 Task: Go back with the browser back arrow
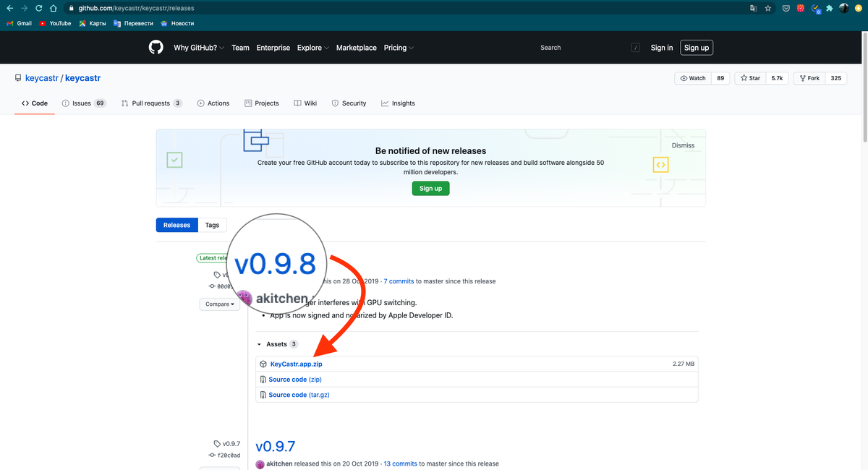pos(9,9)
